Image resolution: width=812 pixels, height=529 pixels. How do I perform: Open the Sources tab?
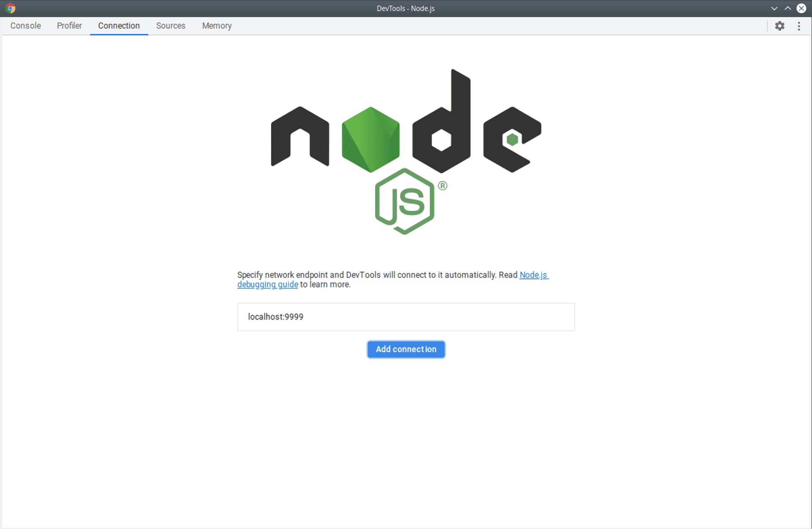(x=171, y=26)
